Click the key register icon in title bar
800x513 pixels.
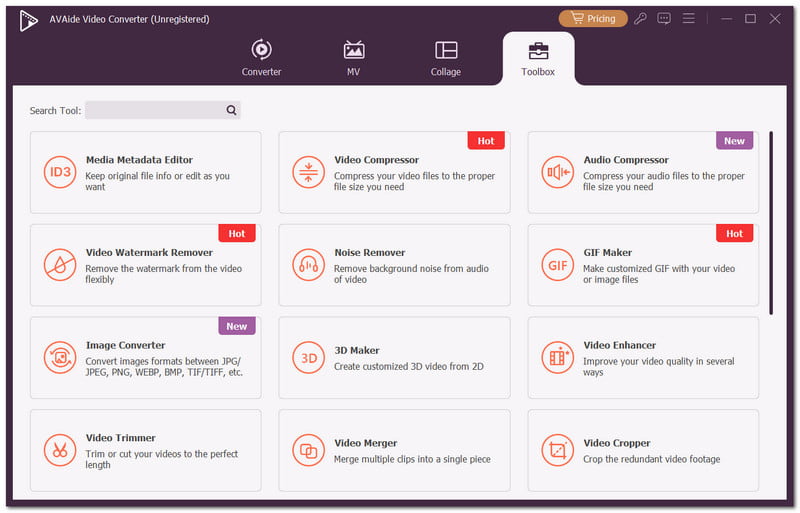click(640, 18)
